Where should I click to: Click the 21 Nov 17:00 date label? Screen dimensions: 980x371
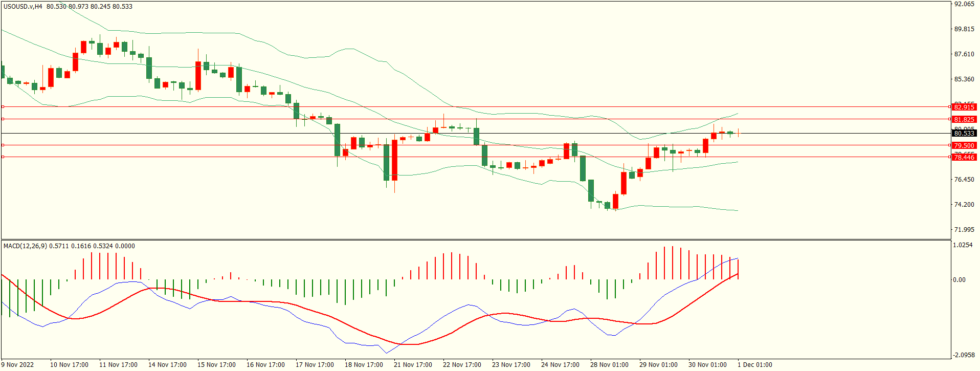tap(413, 365)
